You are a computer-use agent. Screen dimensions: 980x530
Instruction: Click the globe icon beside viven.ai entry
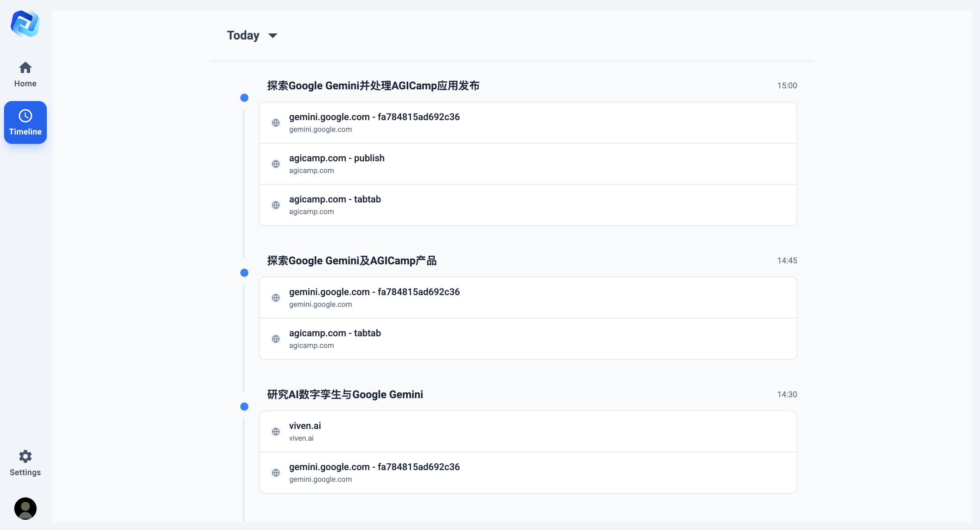click(276, 432)
